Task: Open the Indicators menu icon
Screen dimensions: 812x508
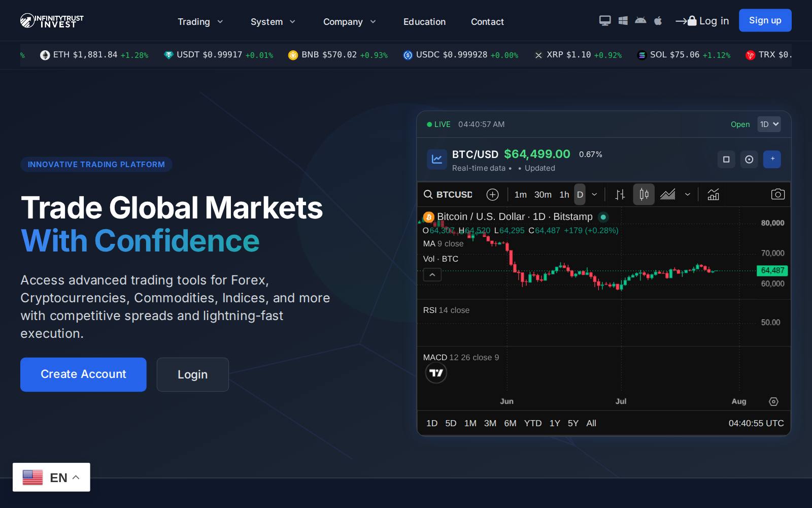Action: click(x=713, y=195)
